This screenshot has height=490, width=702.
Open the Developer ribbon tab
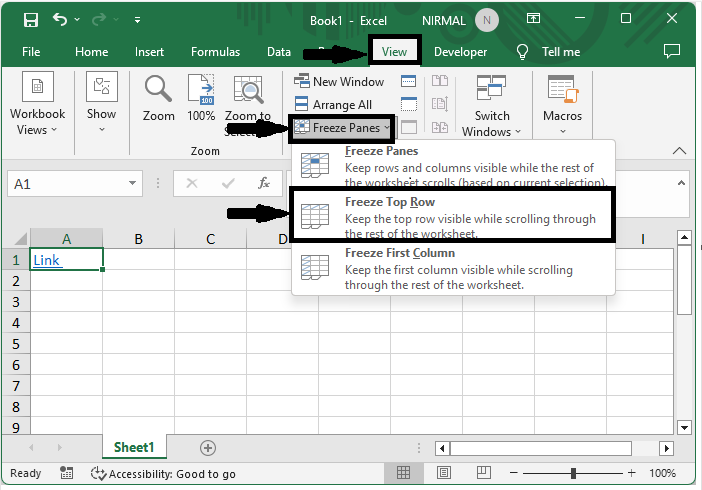point(460,52)
